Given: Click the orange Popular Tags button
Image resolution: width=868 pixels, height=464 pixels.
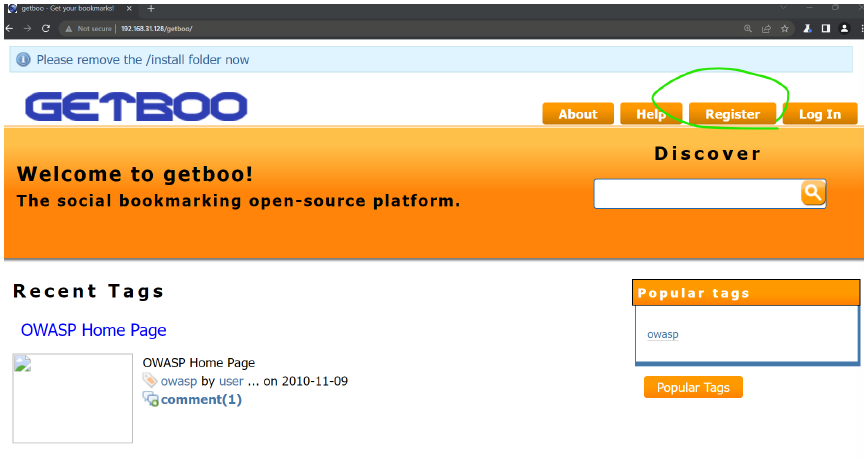Looking at the screenshot, I should click(693, 387).
